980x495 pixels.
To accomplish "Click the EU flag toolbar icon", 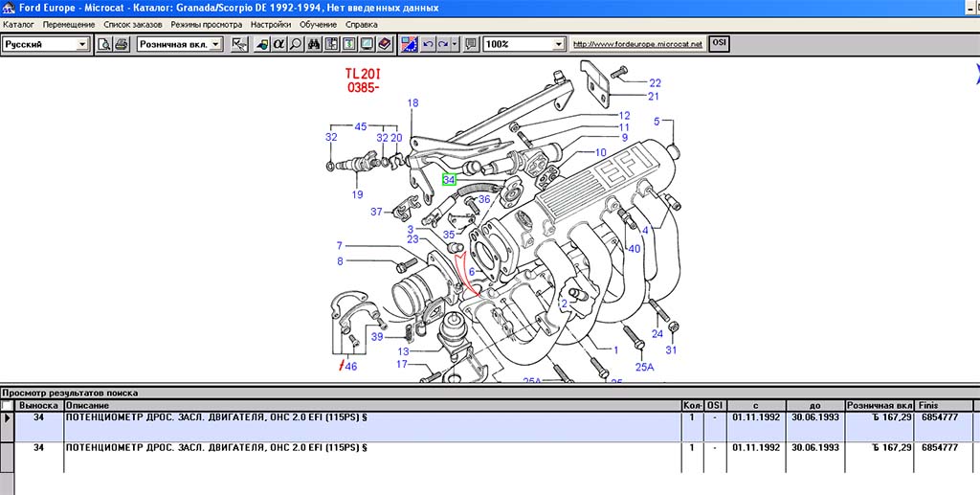I will click(x=410, y=44).
